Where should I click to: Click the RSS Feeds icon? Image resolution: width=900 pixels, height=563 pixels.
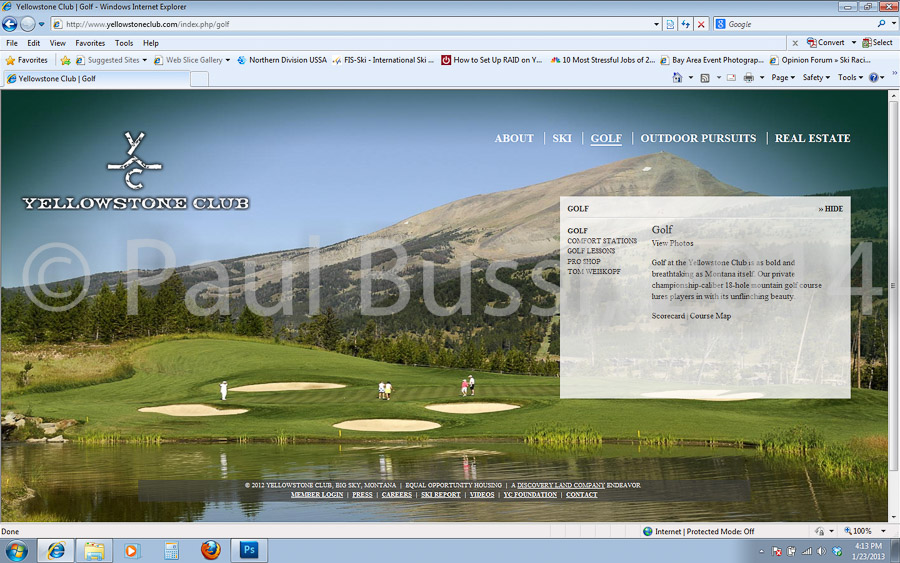tap(705, 77)
